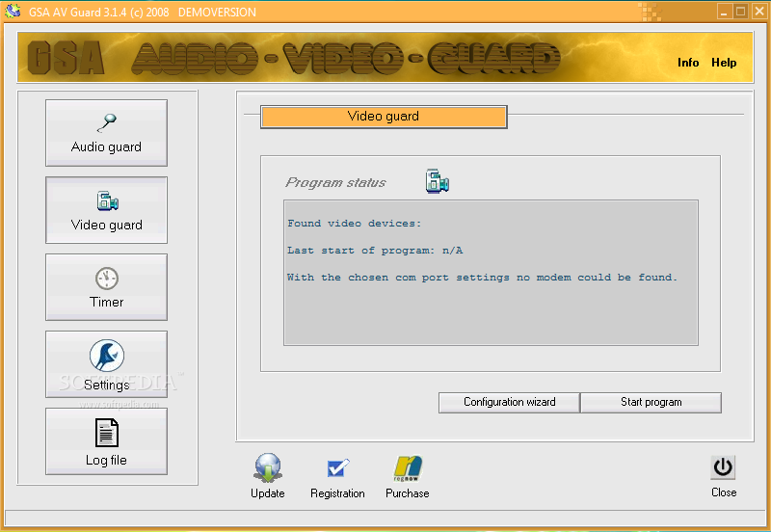771x532 pixels.
Task: Click the Registration checkmark icon
Action: point(338,467)
